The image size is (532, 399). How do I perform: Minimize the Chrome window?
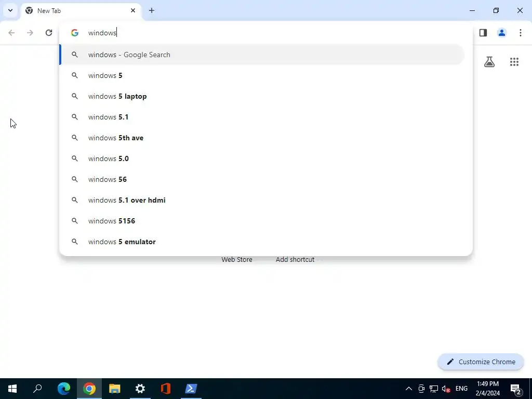472,10
